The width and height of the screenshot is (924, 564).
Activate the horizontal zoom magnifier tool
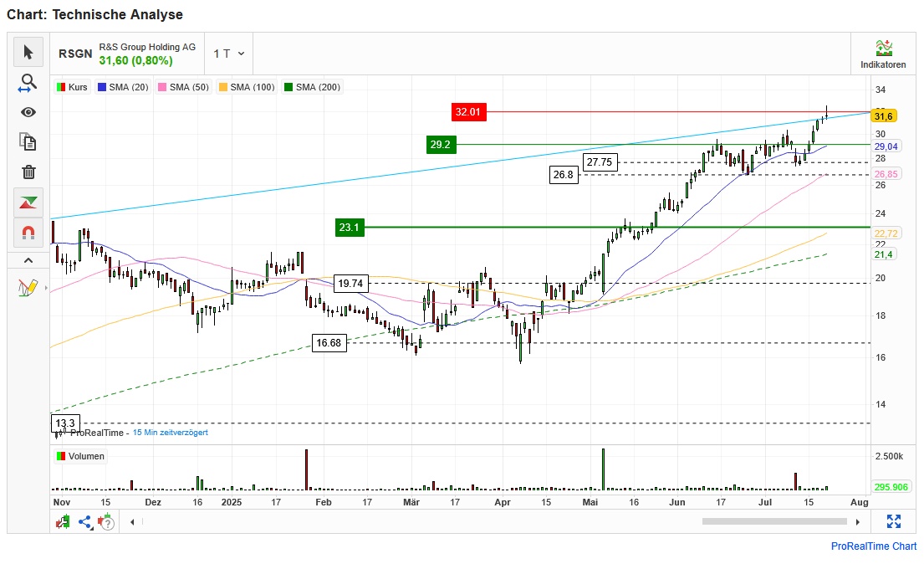[x=28, y=83]
